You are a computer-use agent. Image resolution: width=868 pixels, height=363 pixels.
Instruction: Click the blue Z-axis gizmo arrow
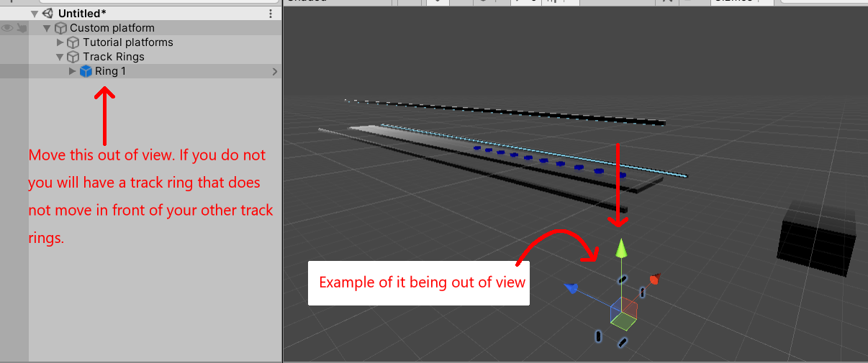pos(571,288)
